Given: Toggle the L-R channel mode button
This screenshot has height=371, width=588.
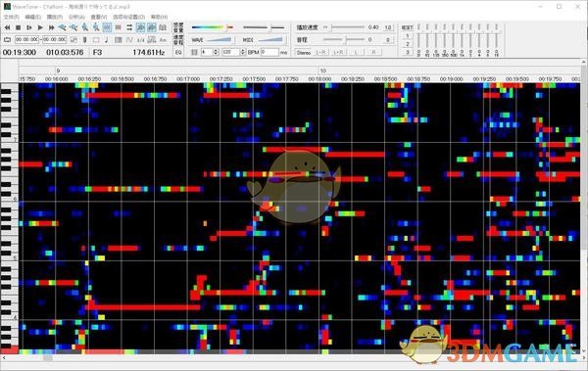Looking at the screenshot, I should coord(321,53).
